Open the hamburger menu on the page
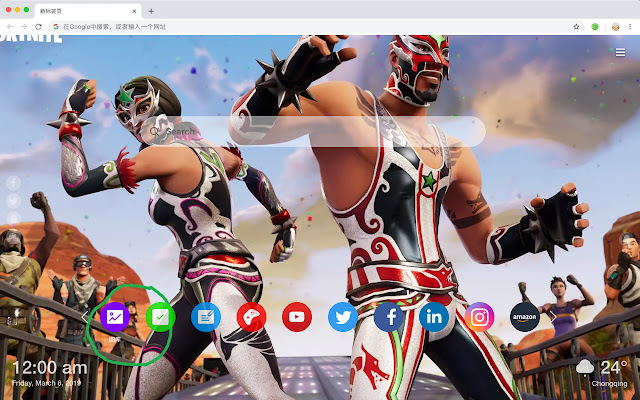The image size is (640, 400). click(620, 53)
